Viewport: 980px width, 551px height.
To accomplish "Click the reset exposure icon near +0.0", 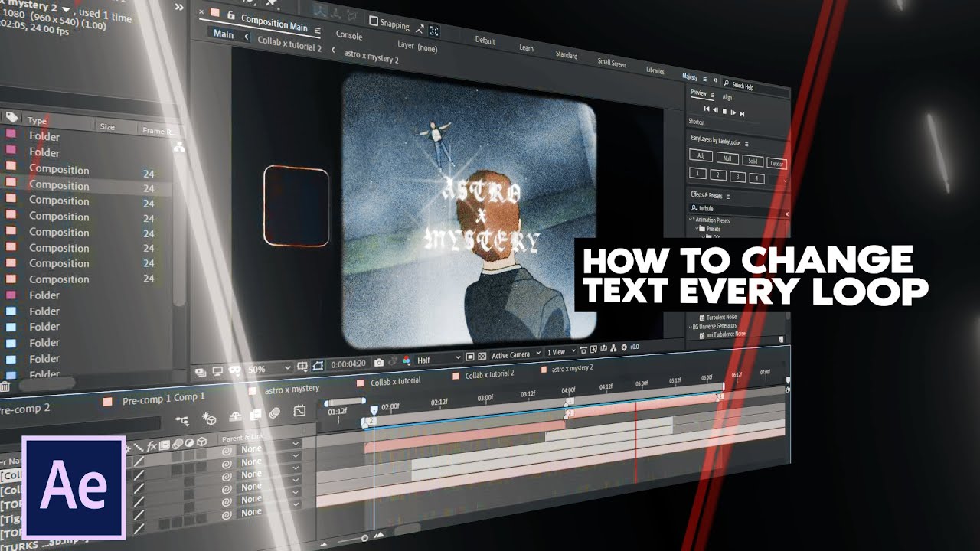I will tap(623, 347).
